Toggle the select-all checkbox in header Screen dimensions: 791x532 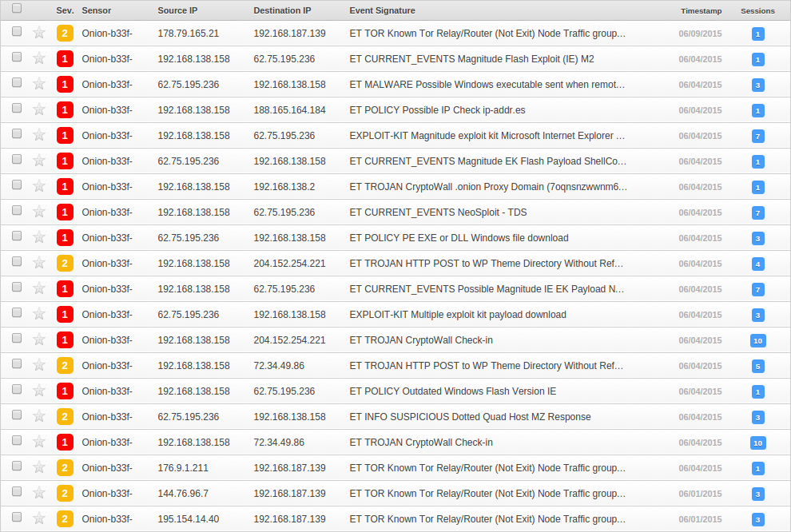coord(17,8)
